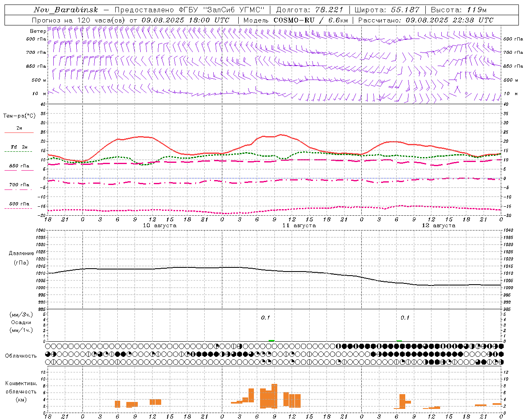This screenshot has width=525, height=420.
Task: Click the (км) unit label
Action: coord(21,399)
